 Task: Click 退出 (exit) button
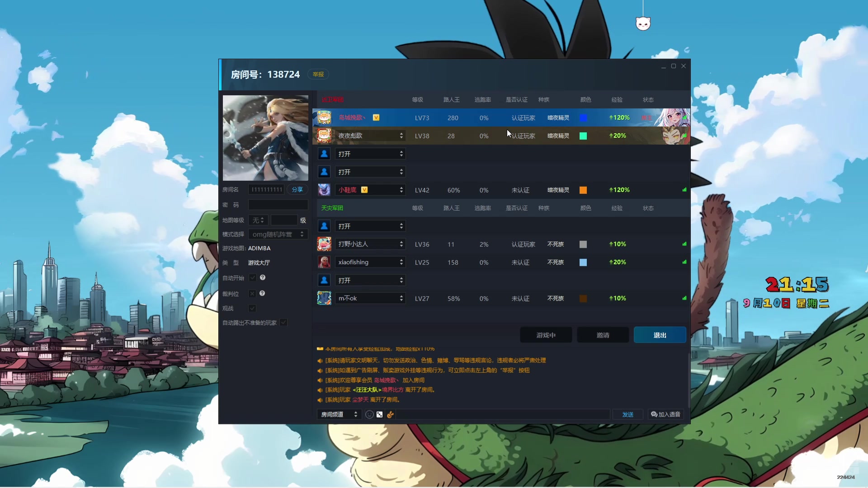[x=659, y=335]
